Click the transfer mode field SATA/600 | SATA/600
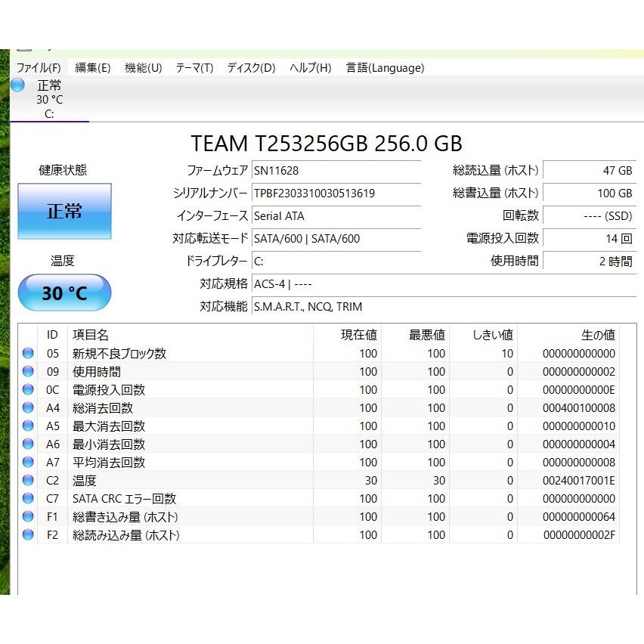This screenshot has height=644, width=644. (336, 238)
